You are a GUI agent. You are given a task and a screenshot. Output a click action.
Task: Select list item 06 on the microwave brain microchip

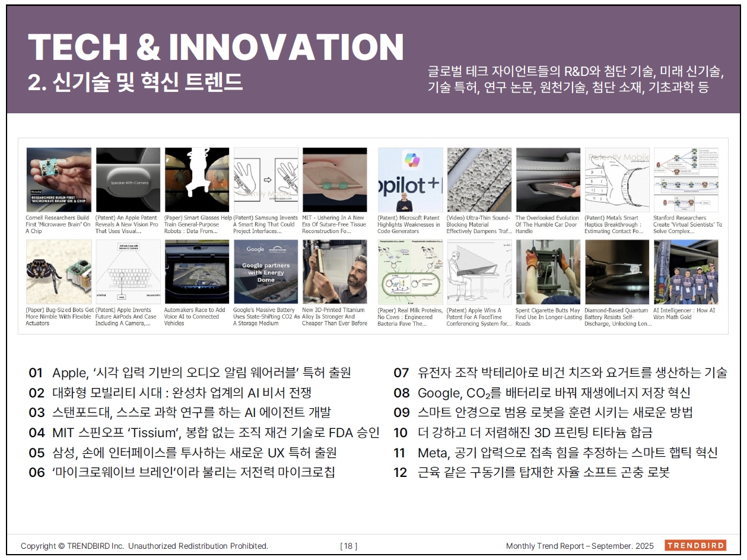(181, 473)
